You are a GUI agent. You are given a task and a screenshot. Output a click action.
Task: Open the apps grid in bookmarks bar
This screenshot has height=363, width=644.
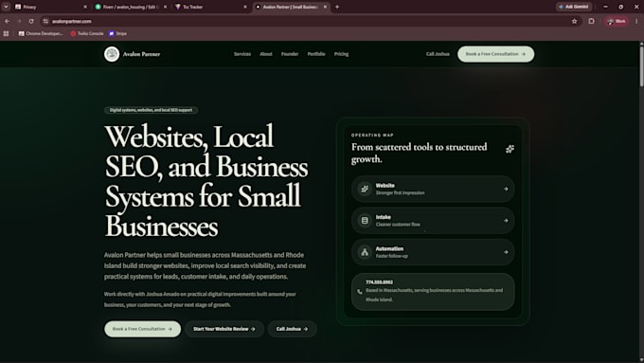click(x=7, y=34)
